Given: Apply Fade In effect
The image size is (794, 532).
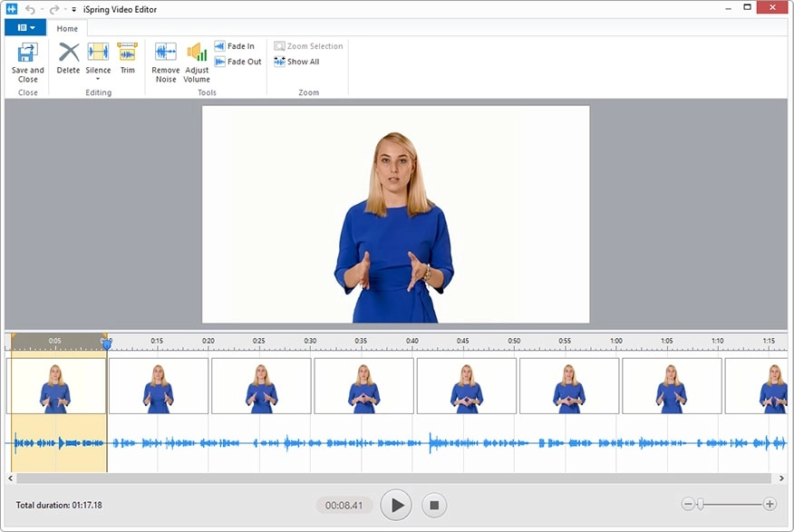Looking at the screenshot, I should point(234,46).
